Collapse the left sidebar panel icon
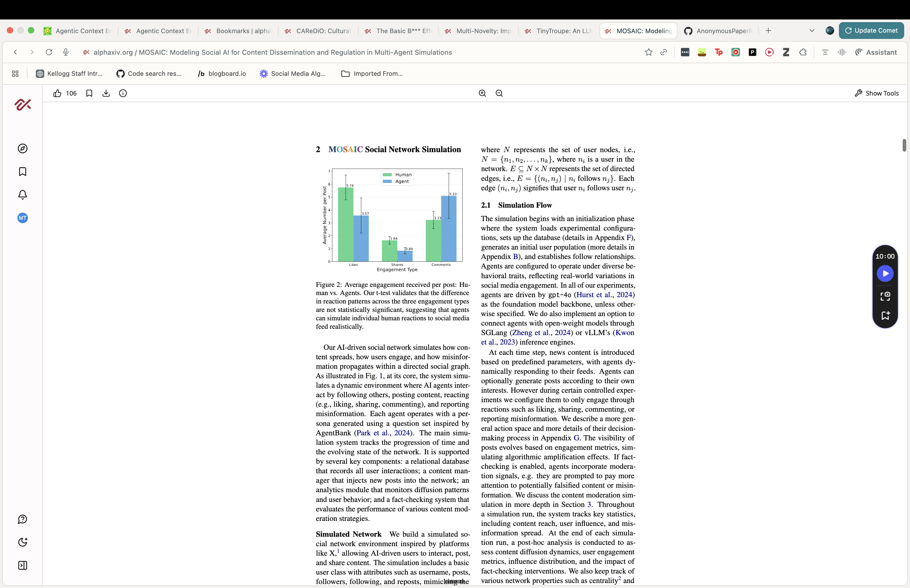The height and width of the screenshot is (588, 910). tap(23, 565)
